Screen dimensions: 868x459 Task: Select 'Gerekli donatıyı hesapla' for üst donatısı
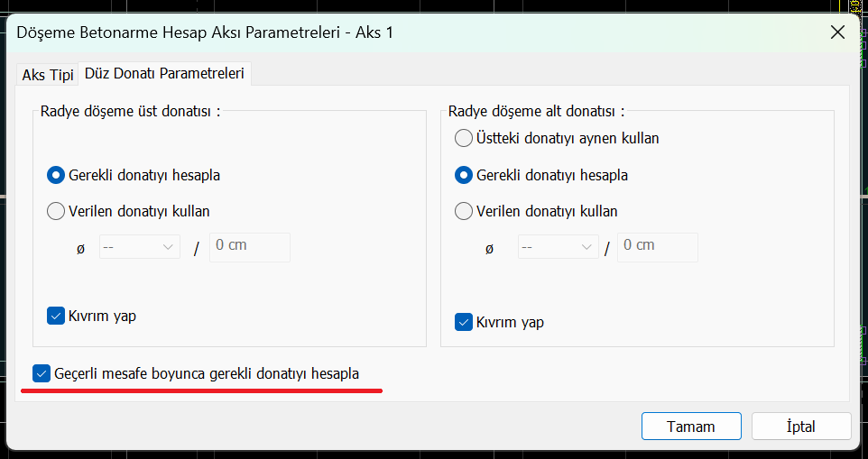coord(56,175)
